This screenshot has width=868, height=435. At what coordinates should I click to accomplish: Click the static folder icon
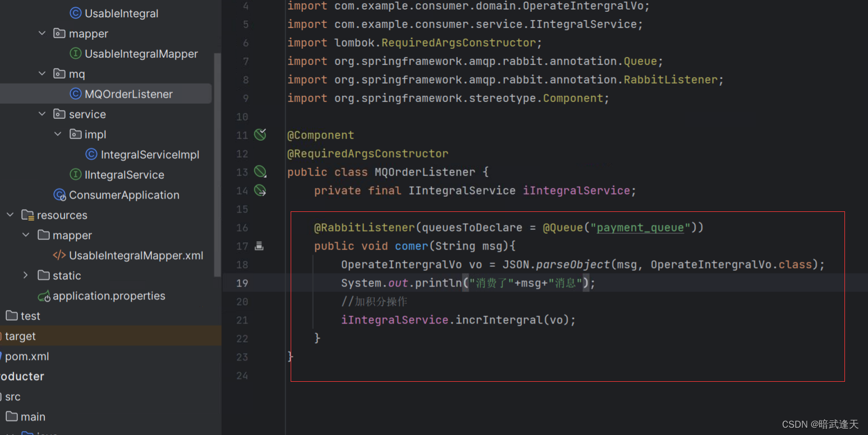[43, 276]
